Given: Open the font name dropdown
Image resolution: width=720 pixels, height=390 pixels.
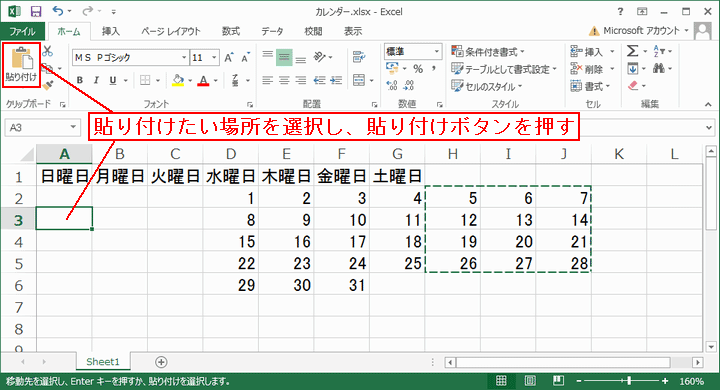Looking at the screenshot, I should coord(184,57).
